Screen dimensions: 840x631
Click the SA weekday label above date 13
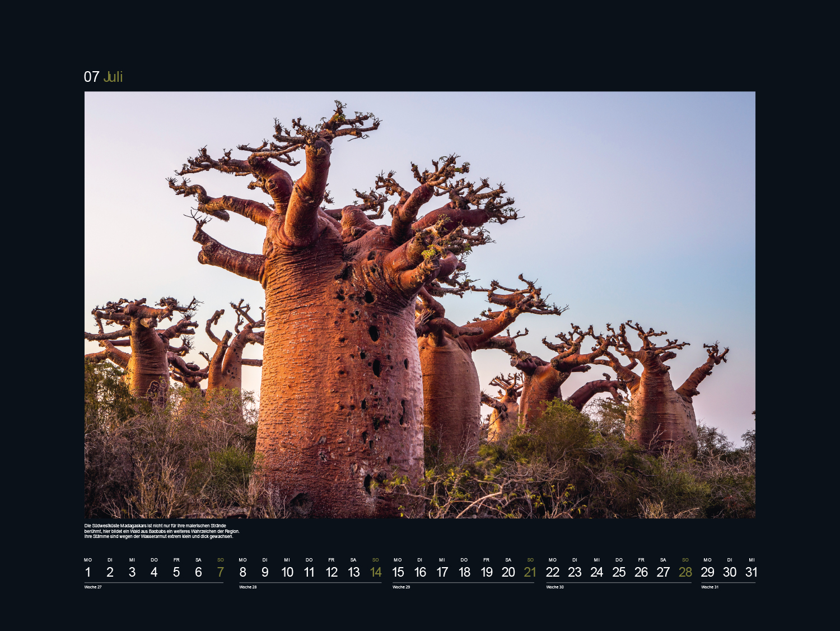353,560
